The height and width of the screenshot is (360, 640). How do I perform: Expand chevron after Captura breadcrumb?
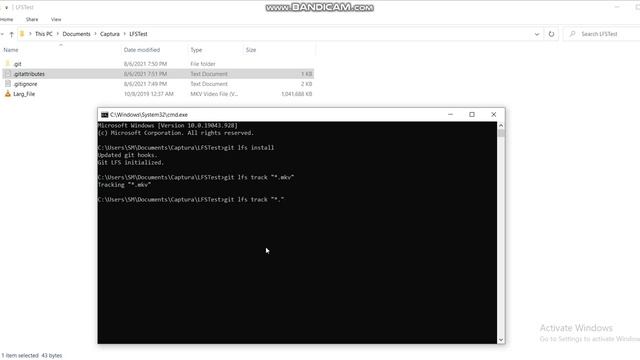pyautogui.click(x=124, y=34)
